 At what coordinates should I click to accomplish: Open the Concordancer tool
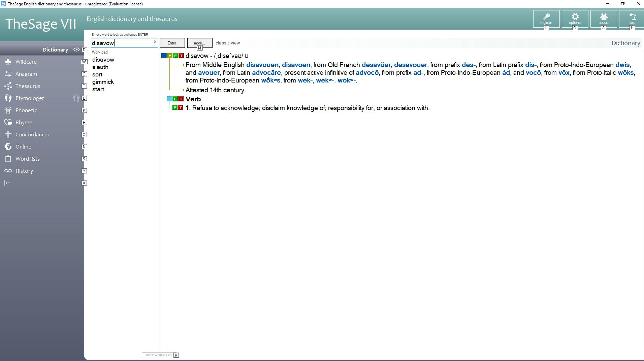pyautogui.click(x=32, y=135)
